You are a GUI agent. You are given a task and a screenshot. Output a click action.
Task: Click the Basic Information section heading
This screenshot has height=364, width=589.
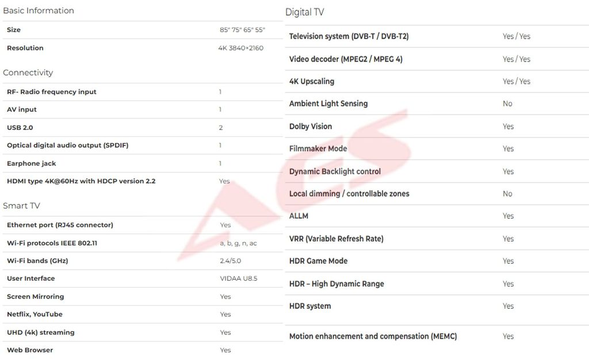pos(39,10)
